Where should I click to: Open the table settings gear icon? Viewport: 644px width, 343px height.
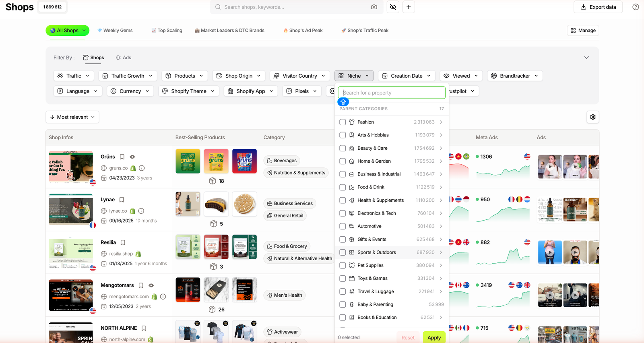point(593,117)
